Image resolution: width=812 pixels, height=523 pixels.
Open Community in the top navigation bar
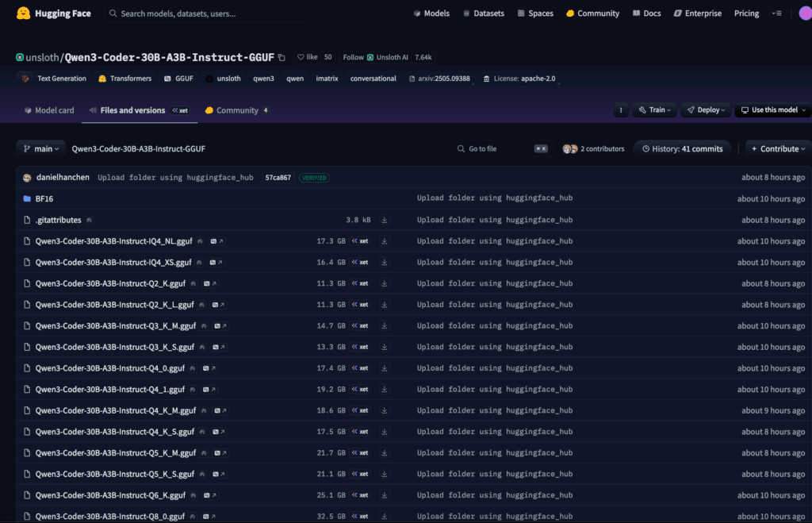click(592, 13)
